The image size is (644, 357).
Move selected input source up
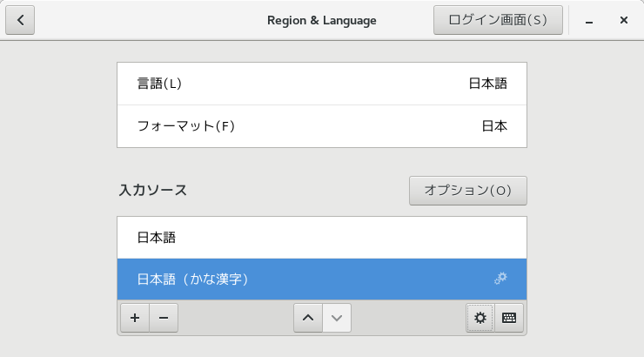pos(308,318)
